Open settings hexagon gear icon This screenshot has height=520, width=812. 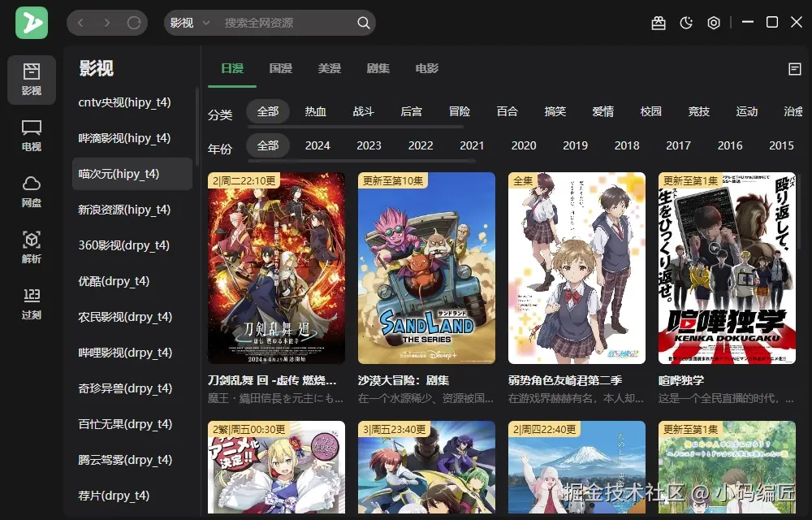click(714, 23)
